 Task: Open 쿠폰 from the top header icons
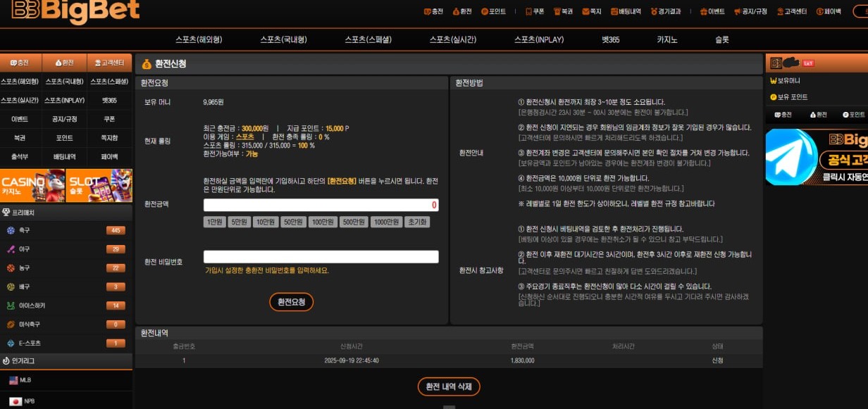pos(535,11)
